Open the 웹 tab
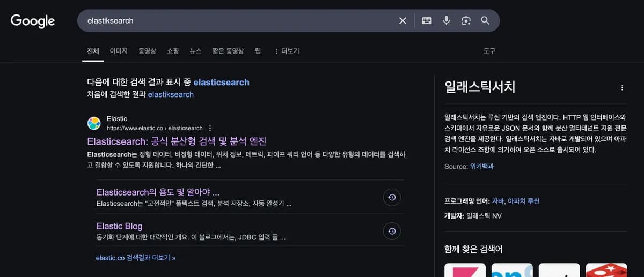This screenshot has height=277, width=644. click(258, 51)
